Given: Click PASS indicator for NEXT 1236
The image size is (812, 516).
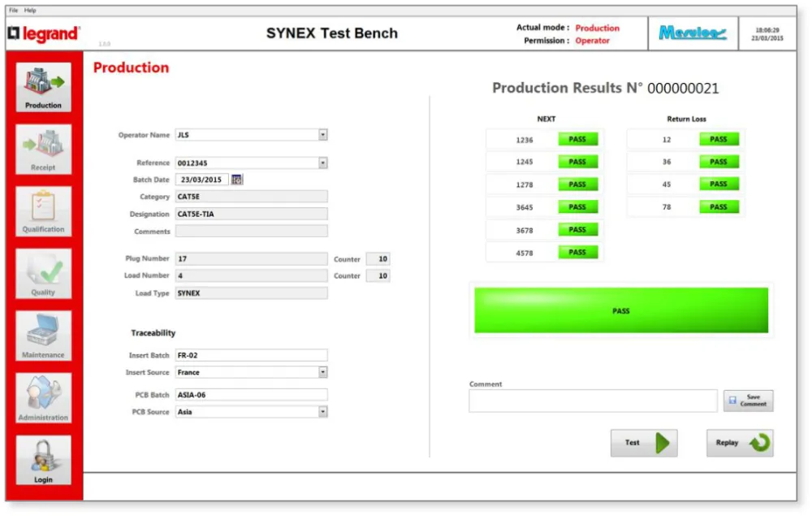Looking at the screenshot, I should pos(578,140).
